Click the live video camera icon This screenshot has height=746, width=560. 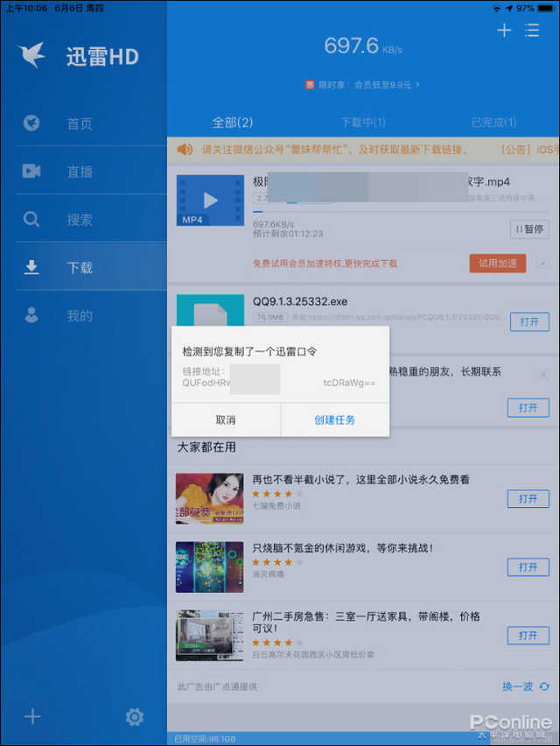31,171
